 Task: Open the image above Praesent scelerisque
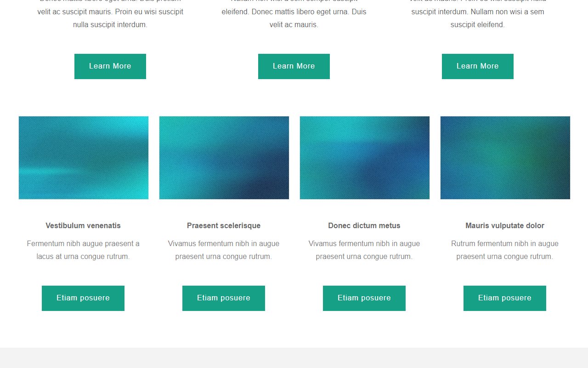coord(224,158)
